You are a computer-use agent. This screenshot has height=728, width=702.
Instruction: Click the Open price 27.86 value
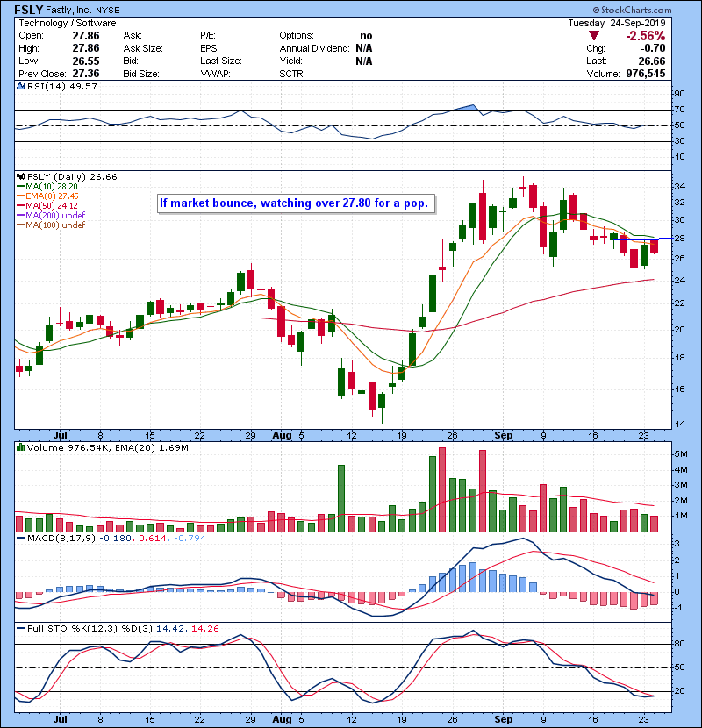[86, 35]
